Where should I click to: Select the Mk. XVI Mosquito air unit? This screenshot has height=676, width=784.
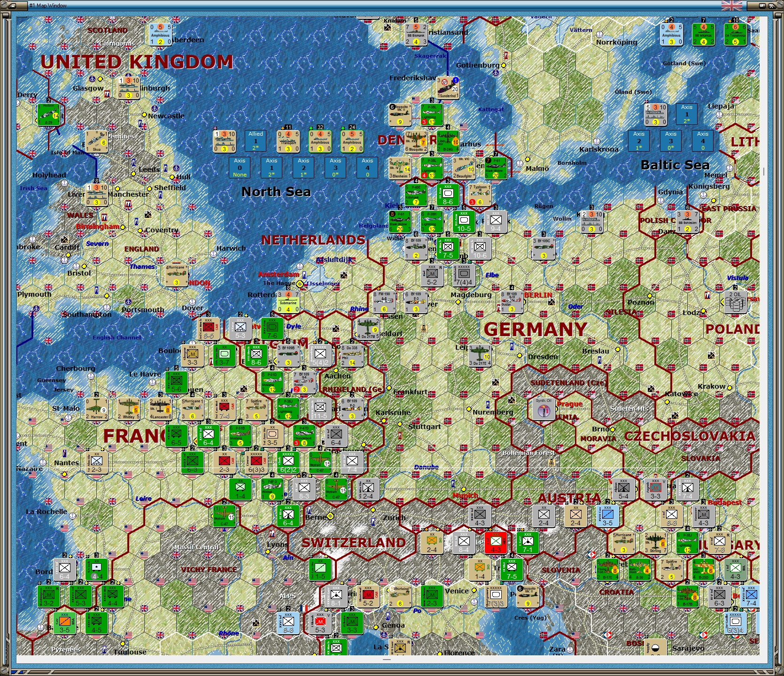point(416,141)
